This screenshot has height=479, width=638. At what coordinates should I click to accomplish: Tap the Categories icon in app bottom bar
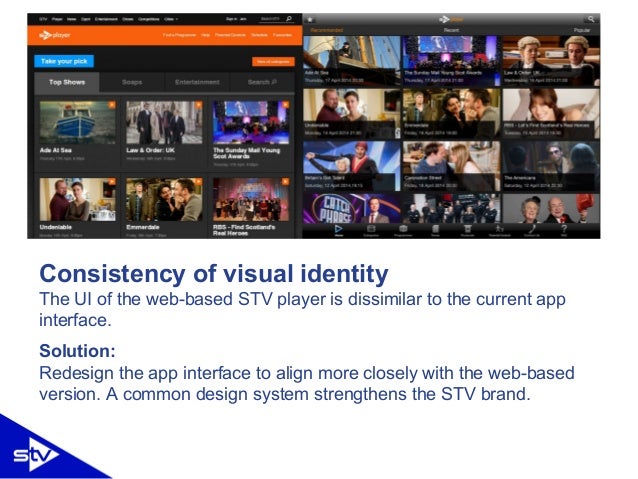[x=371, y=230]
